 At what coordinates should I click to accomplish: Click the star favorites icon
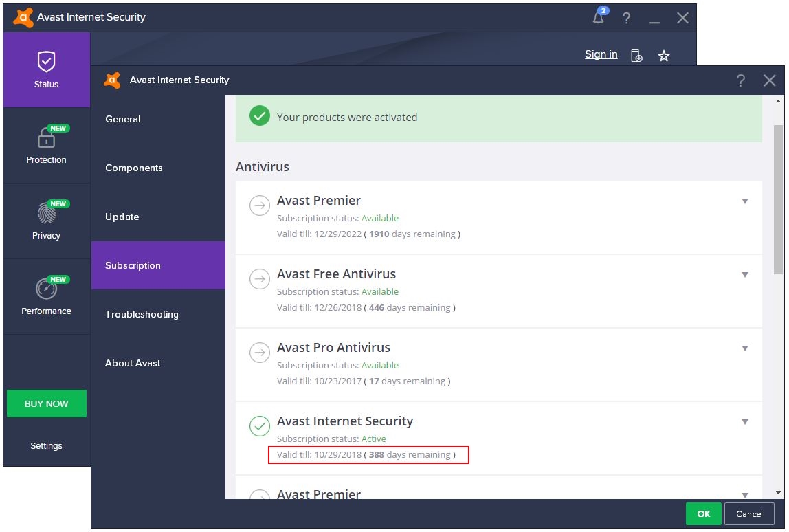click(664, 56)
